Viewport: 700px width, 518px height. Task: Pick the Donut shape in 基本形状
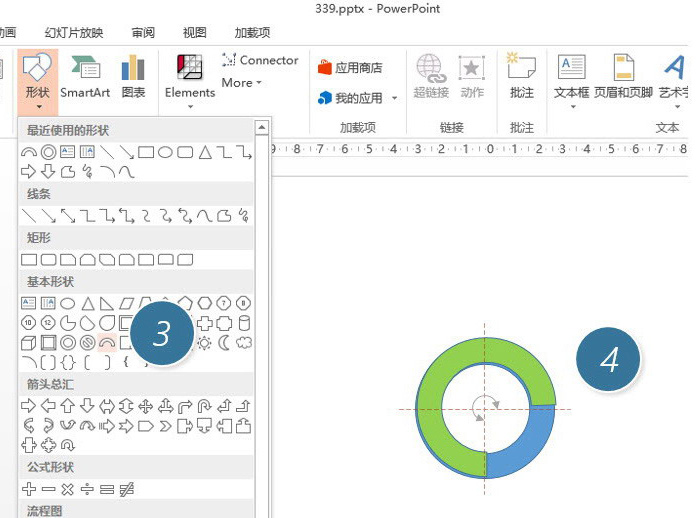(68, 343)
